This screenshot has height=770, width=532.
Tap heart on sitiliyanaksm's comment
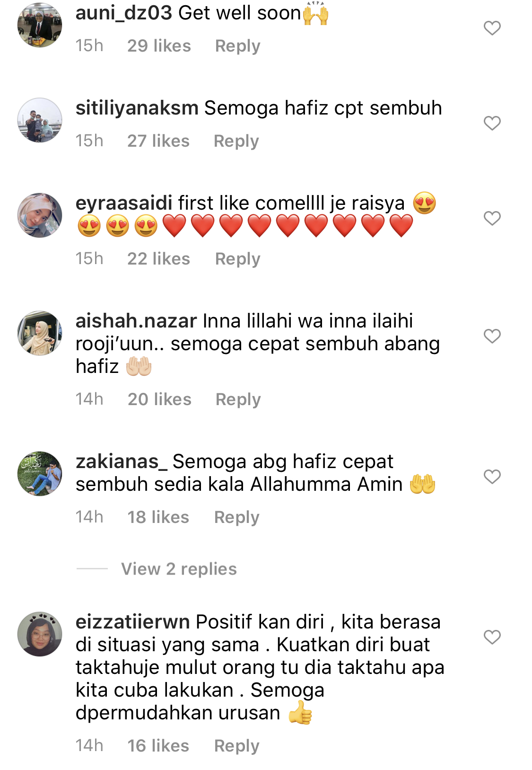pyautogui.click(x=492, y=123)
